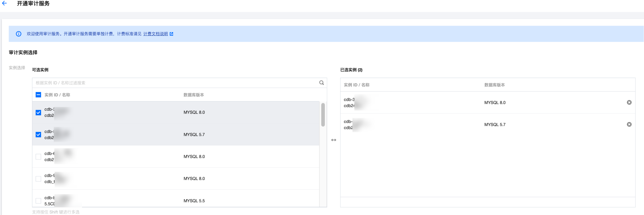Viewport: 644px width, 215px height.
Task: Click the available instances list scrollbar
Action: click(x=323, y=115)
